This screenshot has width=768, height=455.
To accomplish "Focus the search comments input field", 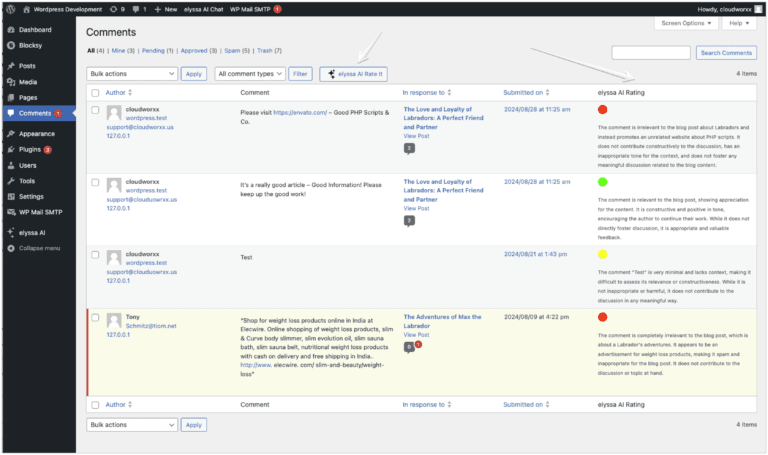I will point(651,53).
